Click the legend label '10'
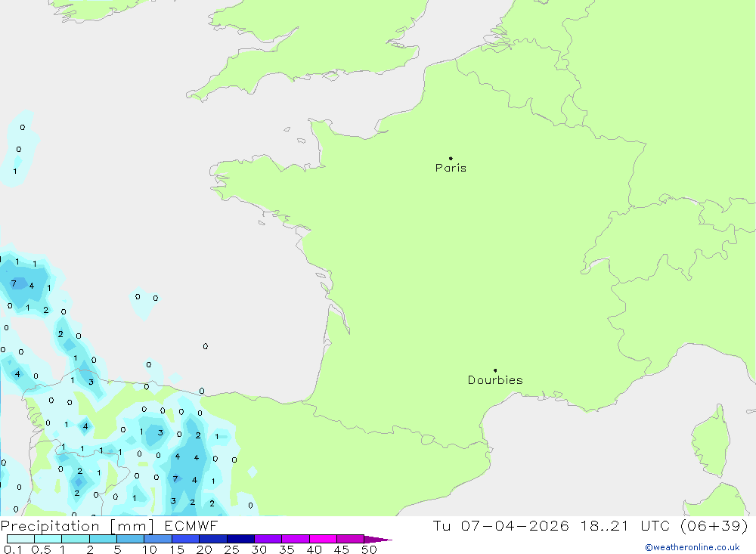The height and width of the screenshot is (554, 756). click(150, 549)
